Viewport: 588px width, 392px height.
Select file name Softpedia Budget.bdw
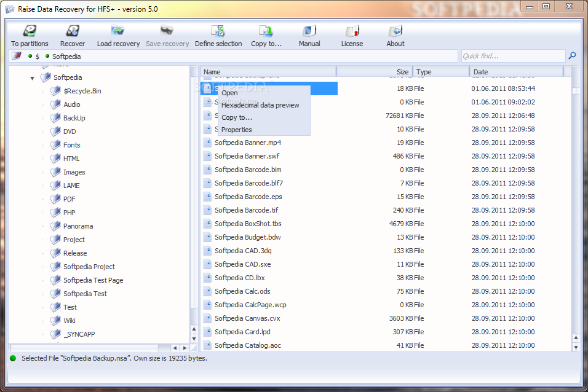click(247, 237)
